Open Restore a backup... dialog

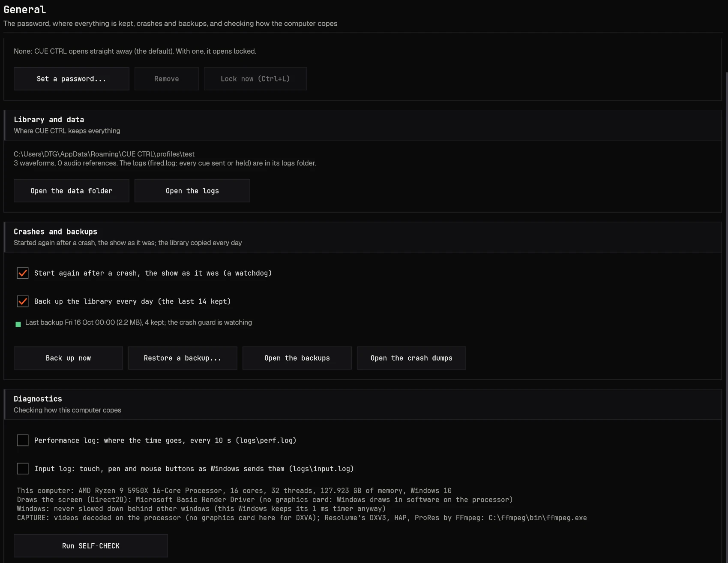183,358
